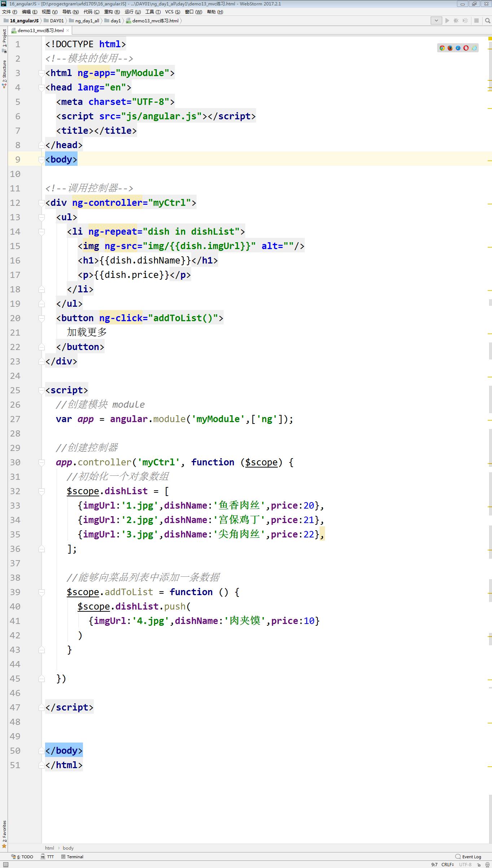Collapse the body tag fold at line 9
The height and width of the screenshot is (868, 492).
coord(41,160)
